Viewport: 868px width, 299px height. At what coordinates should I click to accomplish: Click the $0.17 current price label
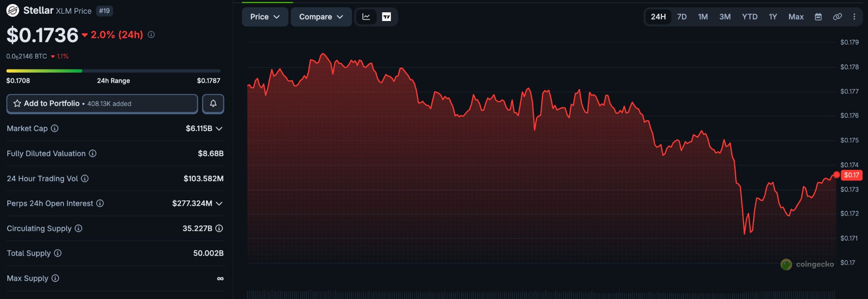coord(852,175)
